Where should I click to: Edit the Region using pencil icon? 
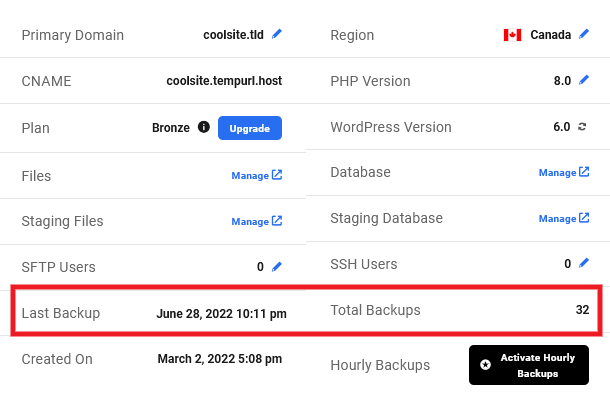584,34
